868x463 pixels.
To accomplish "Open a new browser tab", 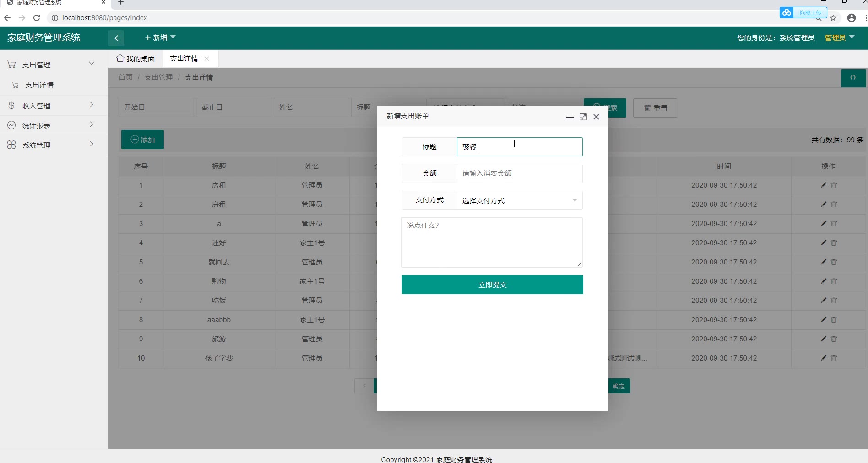I will tap(121, 2).
